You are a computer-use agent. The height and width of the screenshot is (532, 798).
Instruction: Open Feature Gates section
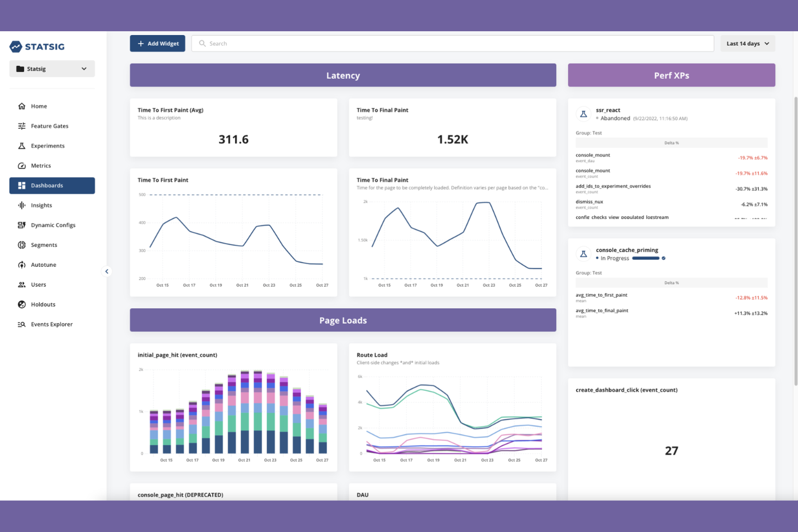click(52, 126)
